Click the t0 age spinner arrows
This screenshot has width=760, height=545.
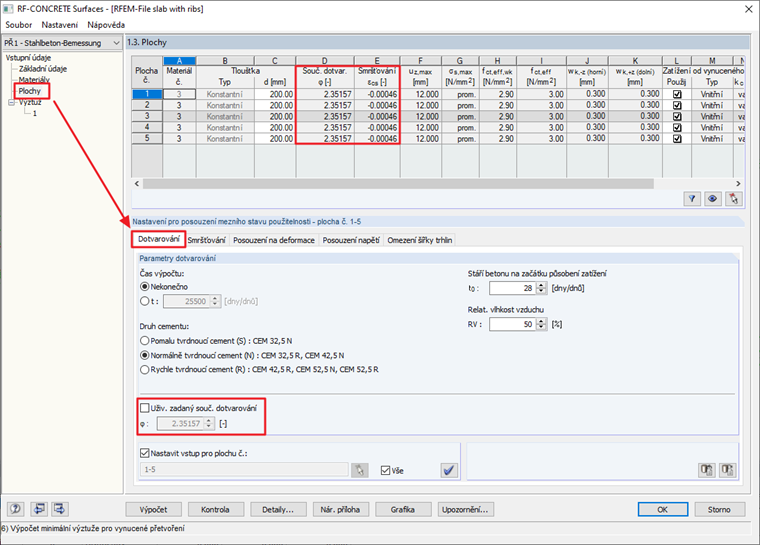542,288
